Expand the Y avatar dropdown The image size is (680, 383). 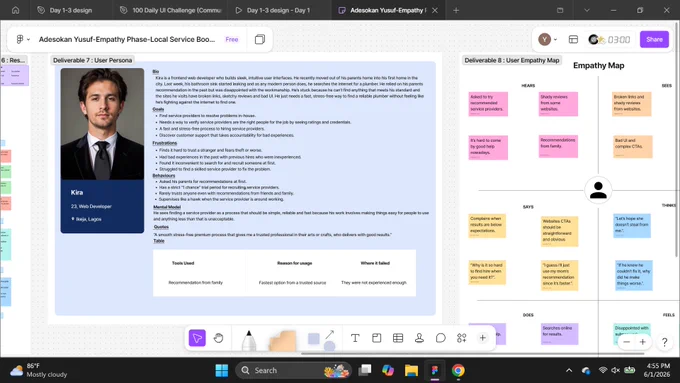point(555,39)
